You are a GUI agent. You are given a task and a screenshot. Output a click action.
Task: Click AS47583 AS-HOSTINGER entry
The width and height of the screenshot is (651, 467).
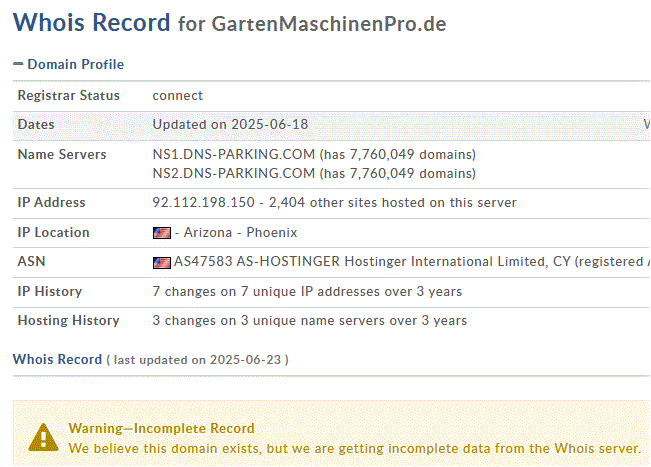tap(257, 262)
